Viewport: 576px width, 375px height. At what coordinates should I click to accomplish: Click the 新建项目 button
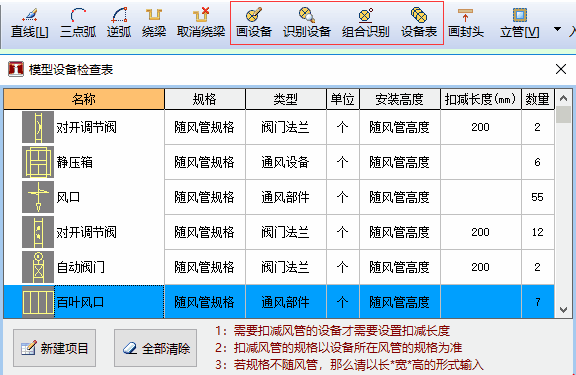point(54,348)
